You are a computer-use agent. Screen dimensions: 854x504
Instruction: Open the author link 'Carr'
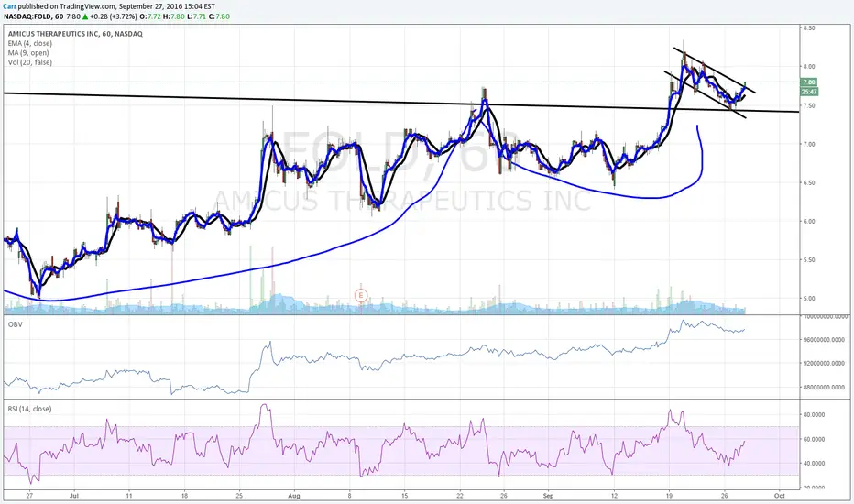(x=10, y=6)
